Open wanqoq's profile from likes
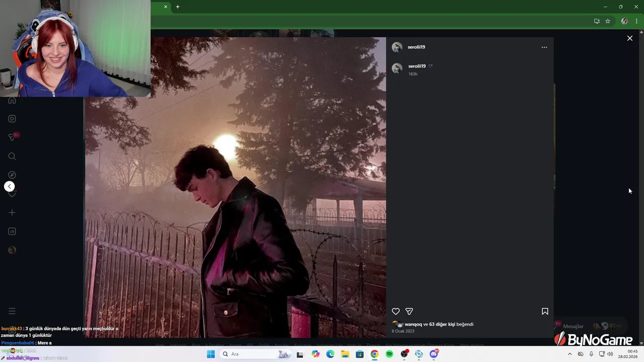 413,324
